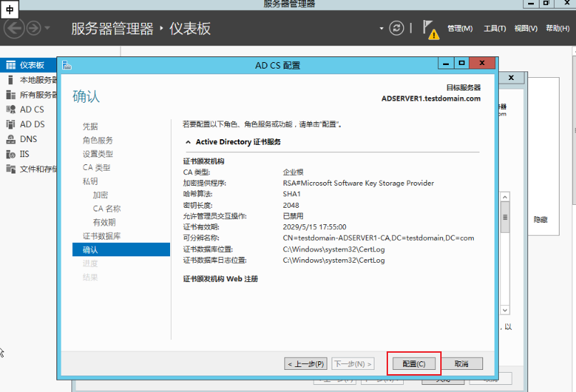576x392 pixels.
Task: Open IIS role in sidebar
Action: (24, 154)
